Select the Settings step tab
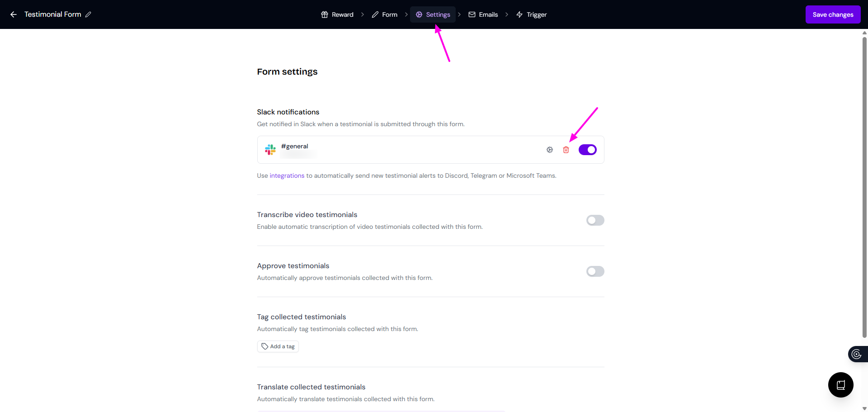Screen dimensions: 868x412 coord(433,14)
